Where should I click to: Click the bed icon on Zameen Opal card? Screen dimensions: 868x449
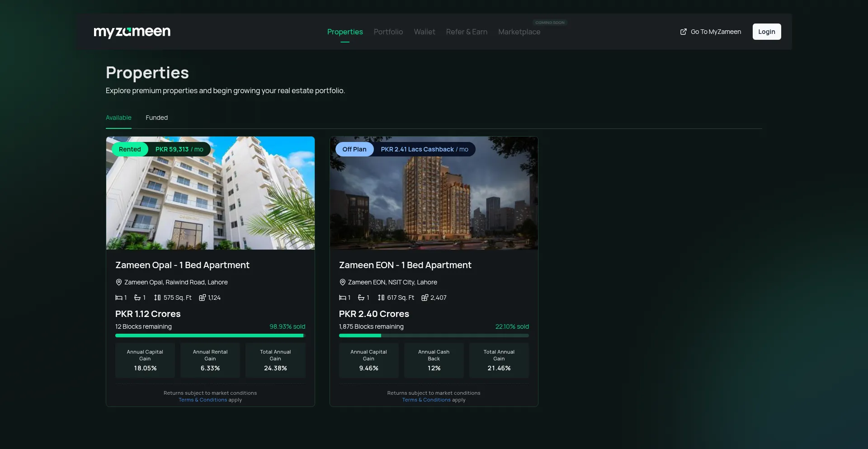[119, 298]
